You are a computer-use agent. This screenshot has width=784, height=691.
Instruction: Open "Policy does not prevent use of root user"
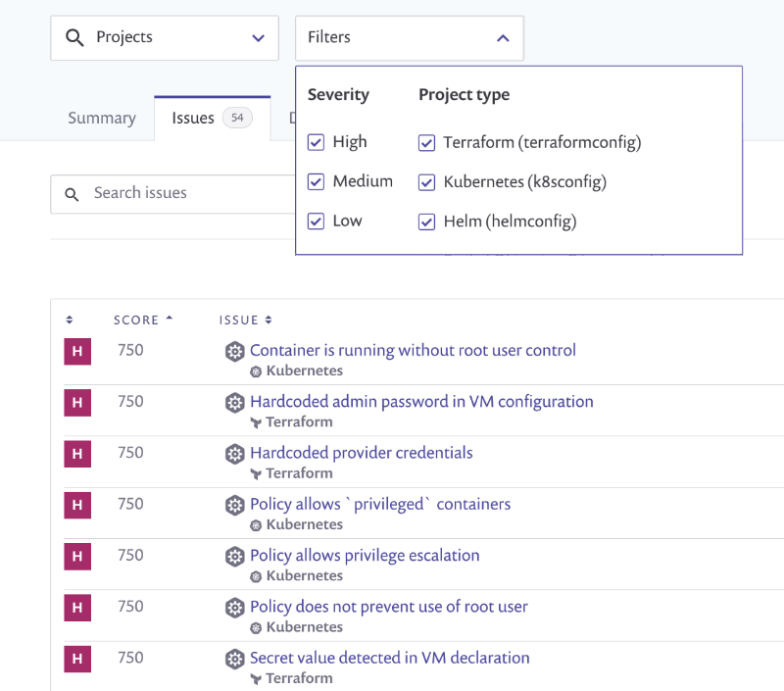tap(388, 607)
